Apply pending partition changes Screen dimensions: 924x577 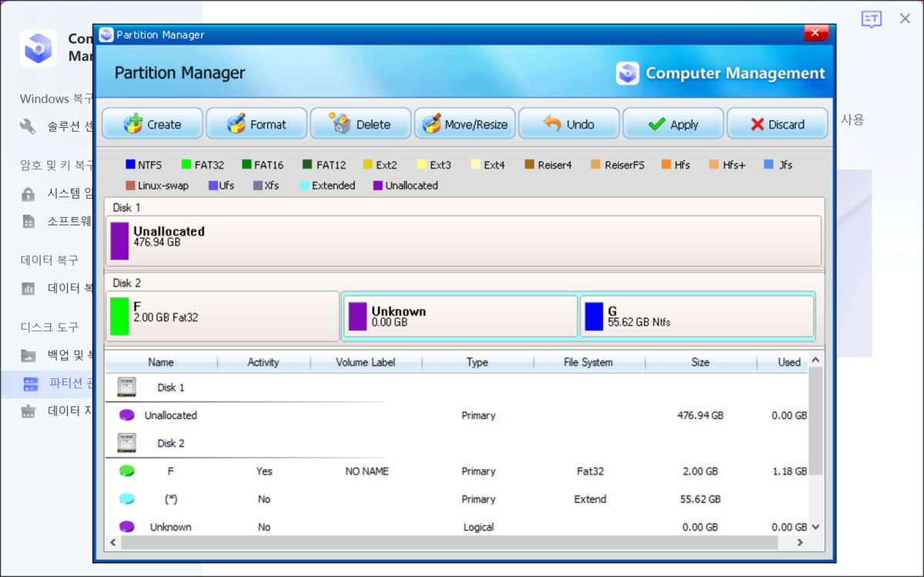673,124
